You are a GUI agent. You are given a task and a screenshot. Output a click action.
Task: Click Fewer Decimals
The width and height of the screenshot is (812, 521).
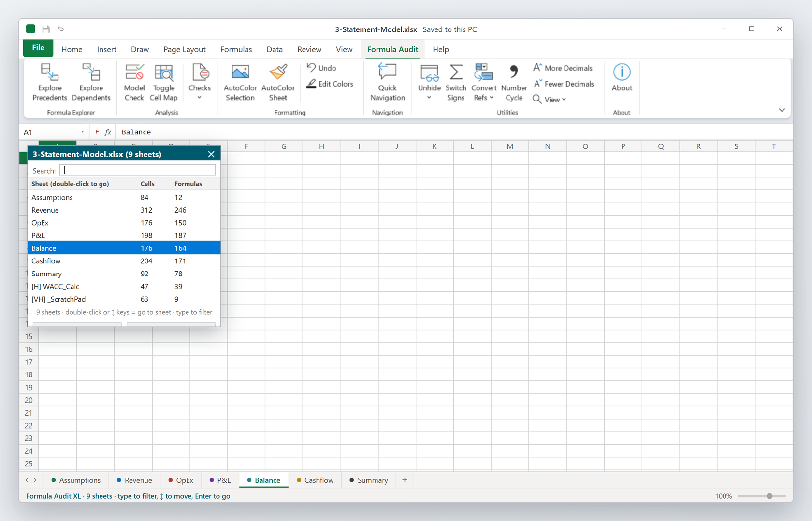(564, 84)
